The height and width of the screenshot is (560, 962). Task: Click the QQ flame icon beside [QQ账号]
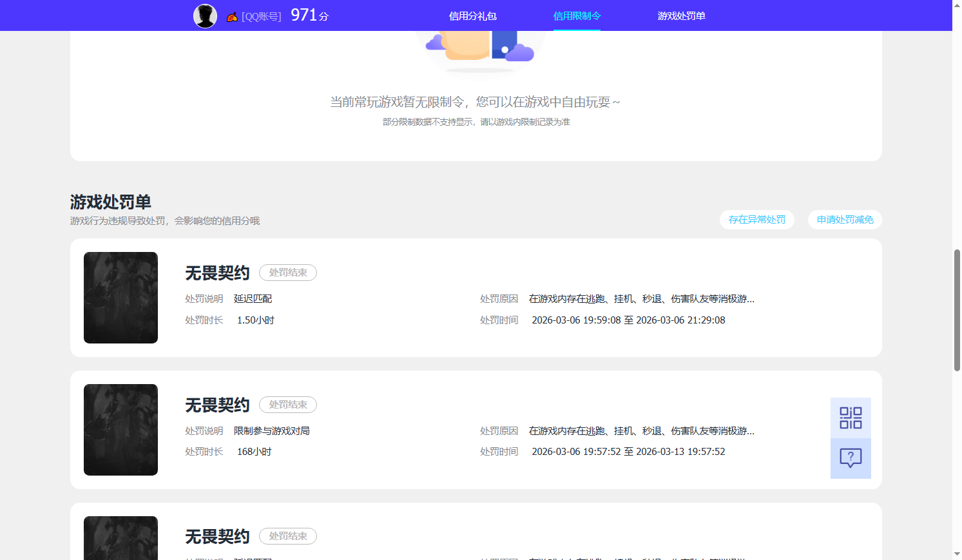[232, 17]
